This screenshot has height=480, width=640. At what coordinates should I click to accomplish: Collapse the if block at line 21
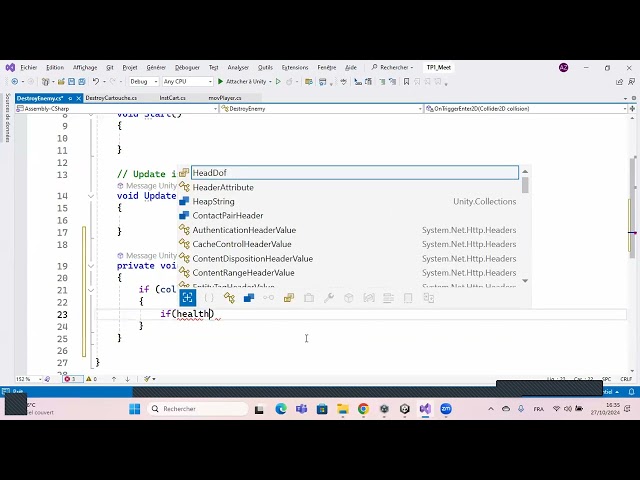click(x=91, y=290)
